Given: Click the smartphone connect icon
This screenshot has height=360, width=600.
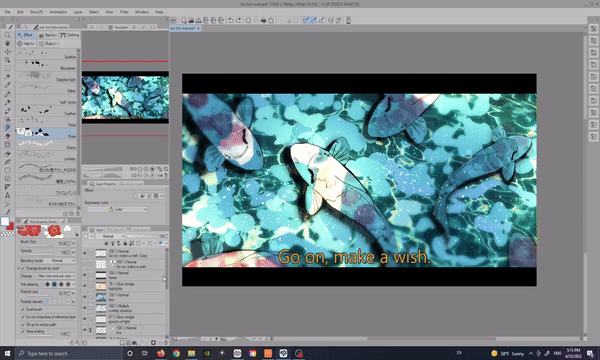Looking at the screenshot, I should click(348, 20).
